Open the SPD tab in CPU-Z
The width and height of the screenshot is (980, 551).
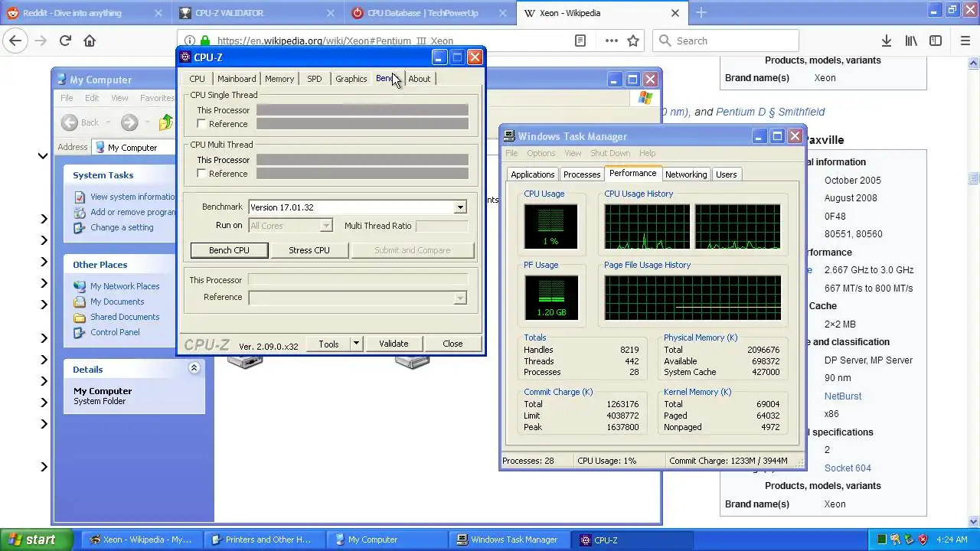315,79
